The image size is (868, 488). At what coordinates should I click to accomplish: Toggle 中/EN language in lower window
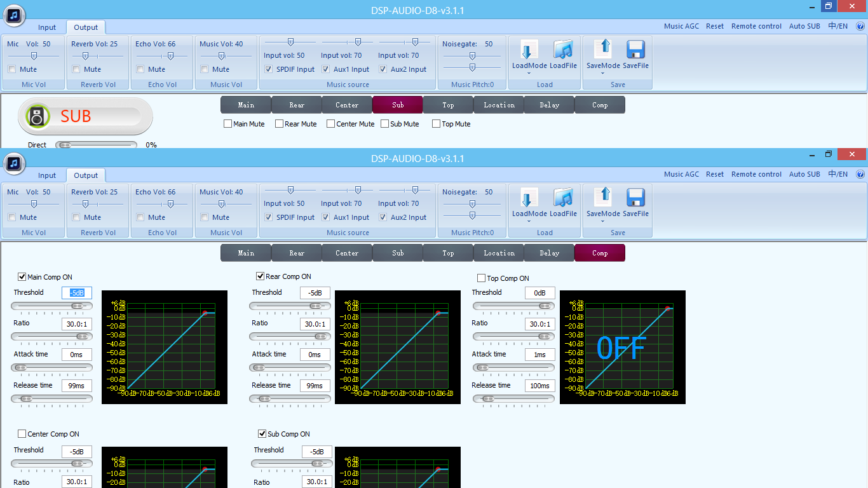[x=838, y=174]
